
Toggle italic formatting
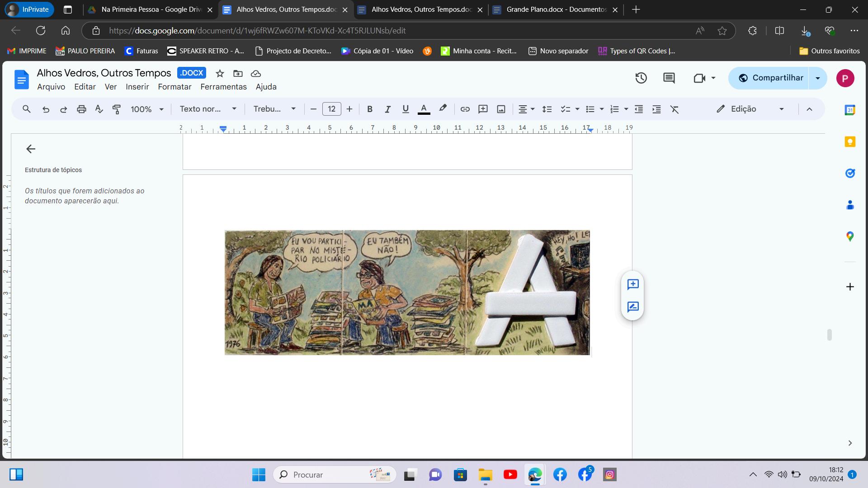click(x=387, y=109)
